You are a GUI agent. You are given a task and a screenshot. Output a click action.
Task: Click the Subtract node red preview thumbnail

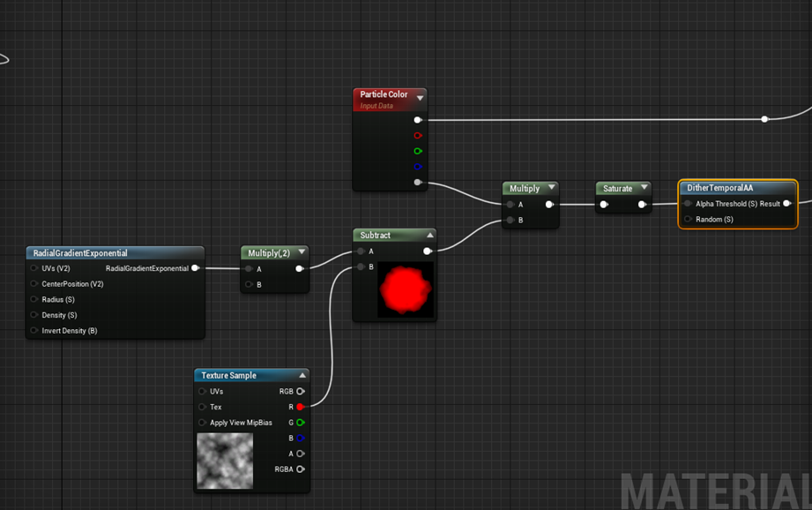click(x=406, y=289)
